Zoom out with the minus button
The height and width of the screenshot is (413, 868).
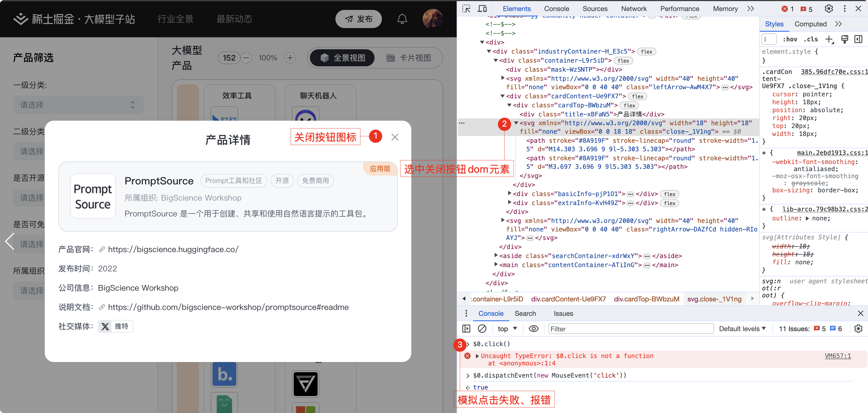tap(246, 58)
